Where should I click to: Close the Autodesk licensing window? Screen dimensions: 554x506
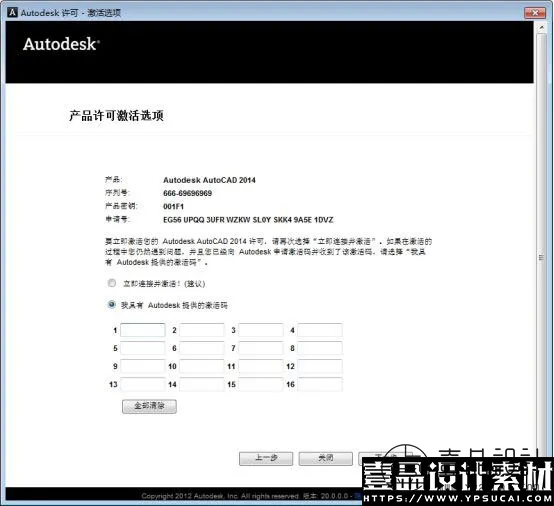click(535, 13)
